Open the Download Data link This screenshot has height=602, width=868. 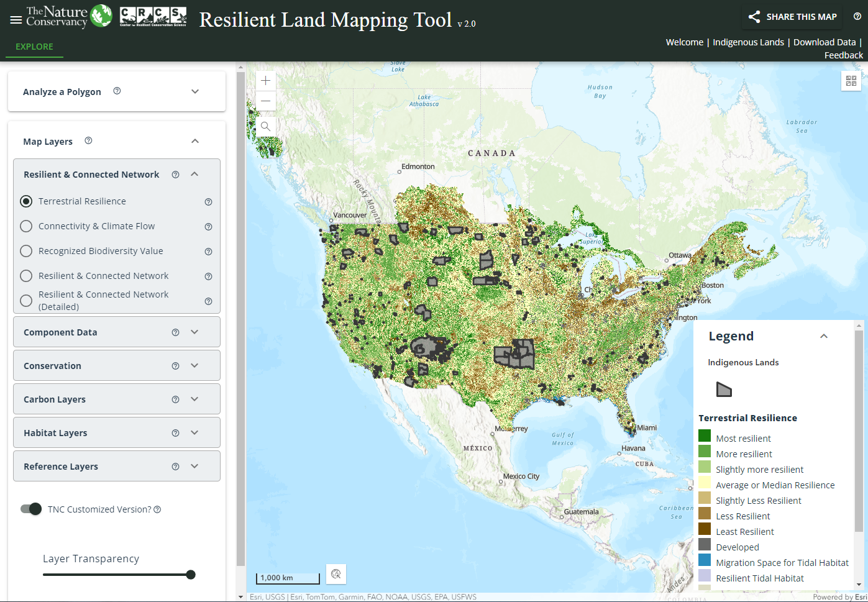point(825,42)
